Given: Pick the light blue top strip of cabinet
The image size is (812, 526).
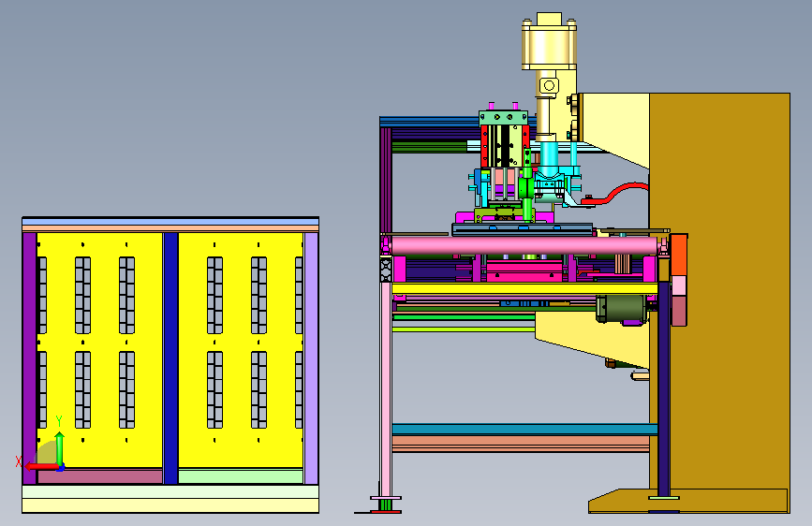Looking at the screenshot, I should 170,222.
